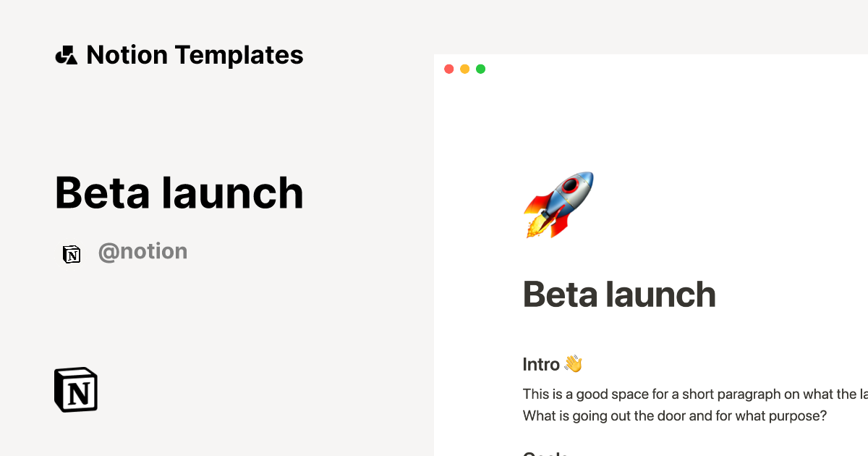Image resolution: width=868 pixels, height=456 pixels.
Task: Click the Intro section heading
Action: 541,363
